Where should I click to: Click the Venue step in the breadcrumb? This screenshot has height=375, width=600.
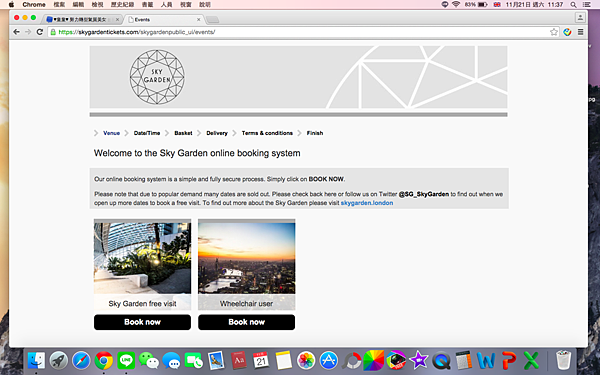click(x=111, y=133)
